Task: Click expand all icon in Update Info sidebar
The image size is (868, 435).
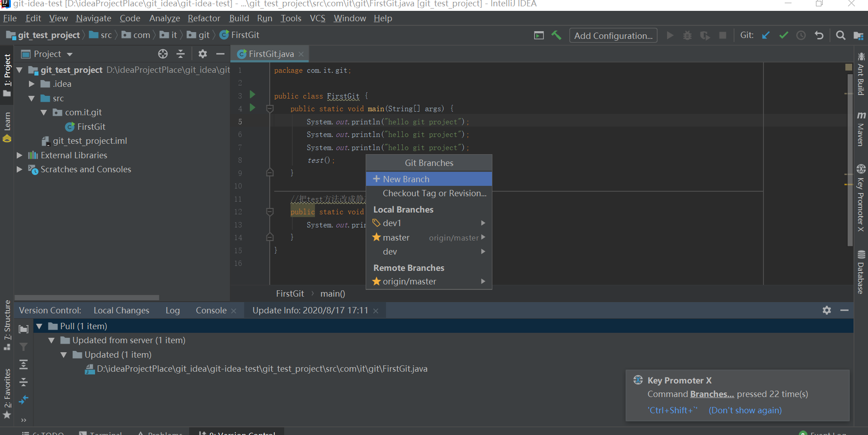Action: pyautogui.click(x=24, y=364)
